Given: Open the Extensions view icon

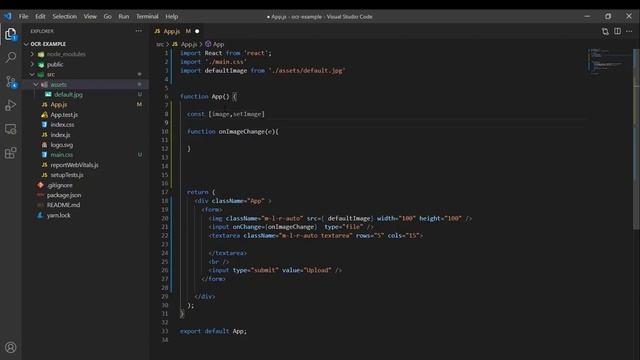Looking at the screenshot, I should (x=11, y=153).
